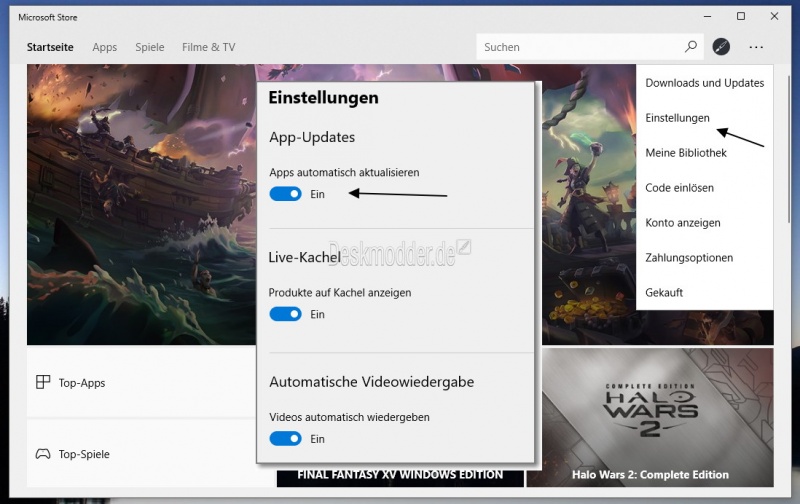This screenshot has width=800, height=504.
Task: Click the Einstellungen panel title
Action: [323, 97]
